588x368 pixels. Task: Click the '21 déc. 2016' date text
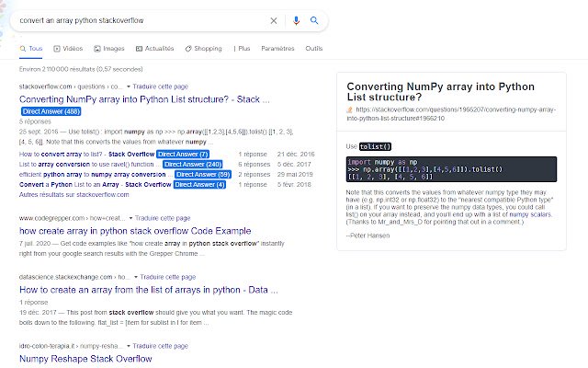click(x=296, y=155)
